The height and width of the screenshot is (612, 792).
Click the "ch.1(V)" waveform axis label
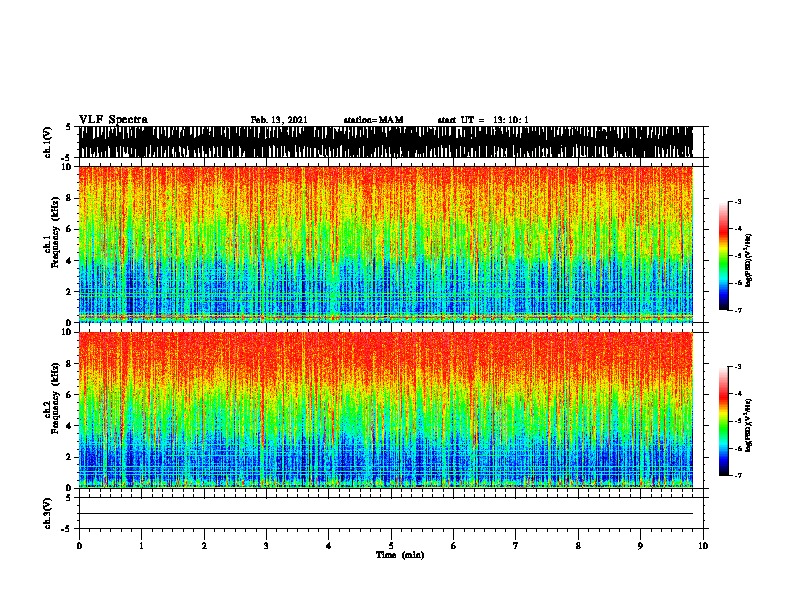48,142
